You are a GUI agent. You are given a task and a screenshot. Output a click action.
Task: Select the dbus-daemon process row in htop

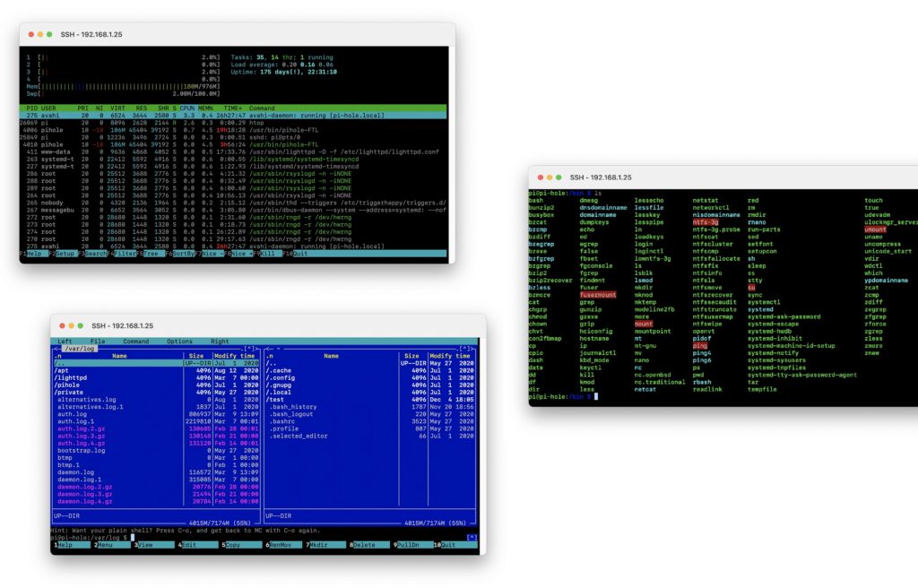pyautogui.click(x=233, y=210)
